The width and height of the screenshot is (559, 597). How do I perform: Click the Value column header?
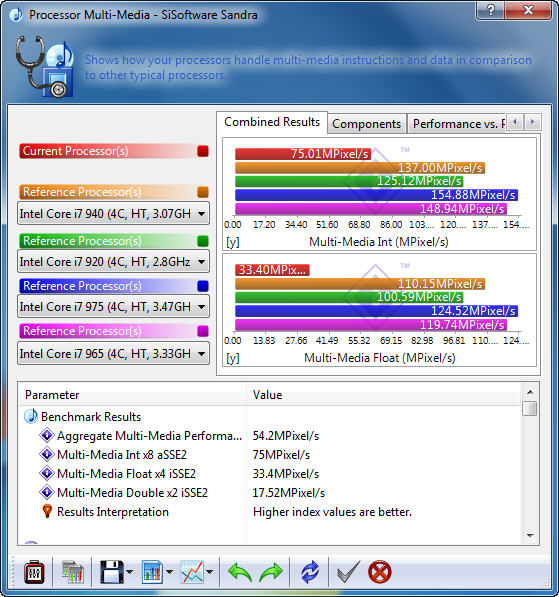pos(383,395)
